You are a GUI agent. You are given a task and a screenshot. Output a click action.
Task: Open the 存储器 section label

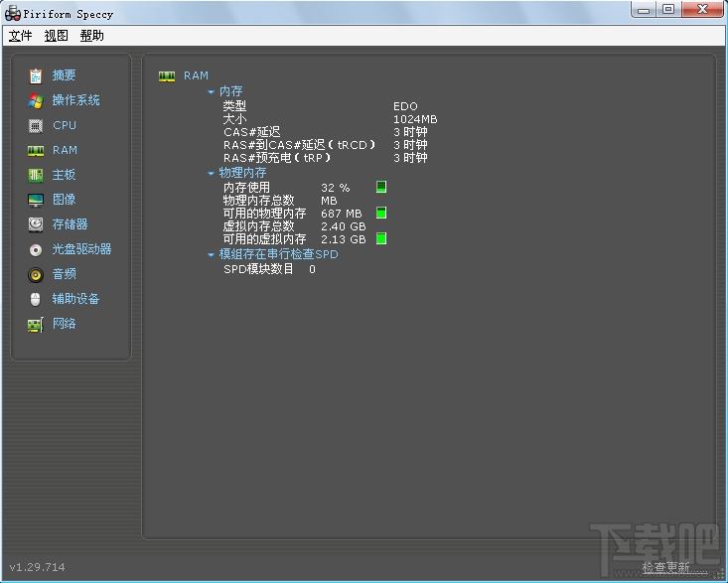pos(71,224)
